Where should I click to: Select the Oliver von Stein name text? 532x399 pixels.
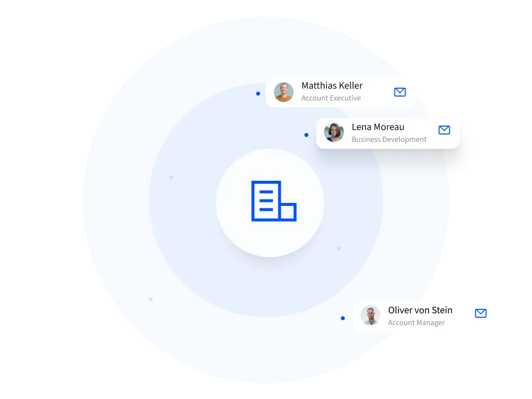(x=420, y=310)
